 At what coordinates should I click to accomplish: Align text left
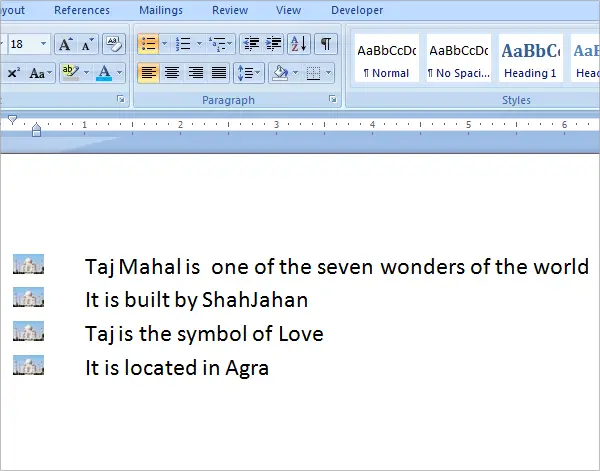148,73
